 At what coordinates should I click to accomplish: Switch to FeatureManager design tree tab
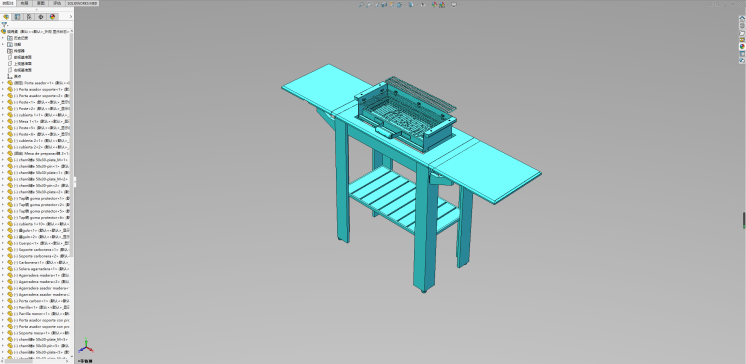pos(6,17)
